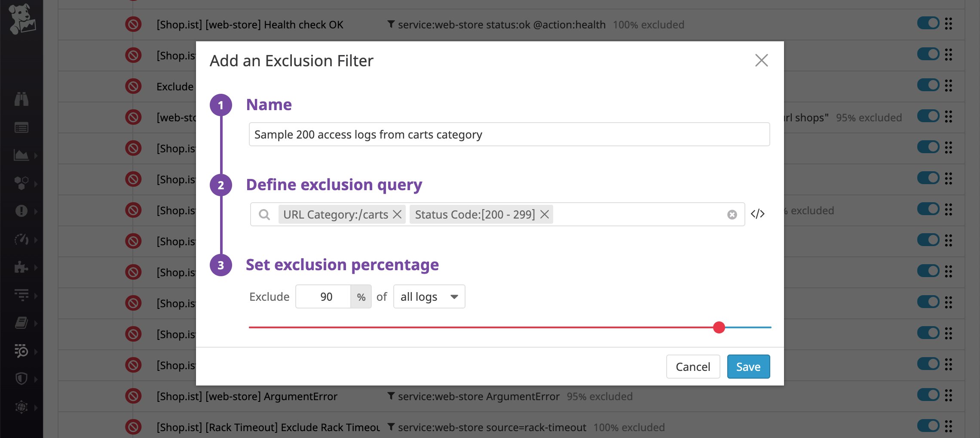Open the Monitors alert sidebar icon
The image size is (980, 438).
[21, 211]
